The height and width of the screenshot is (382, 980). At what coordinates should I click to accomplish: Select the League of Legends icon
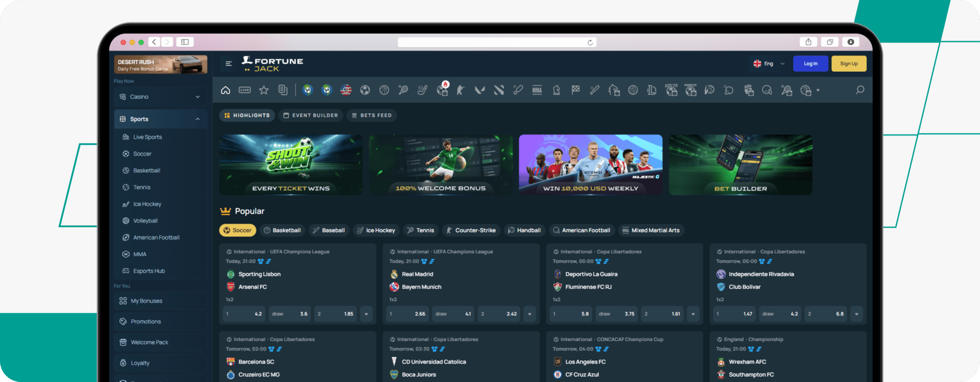pyautogui.click(x=652, y=90)
